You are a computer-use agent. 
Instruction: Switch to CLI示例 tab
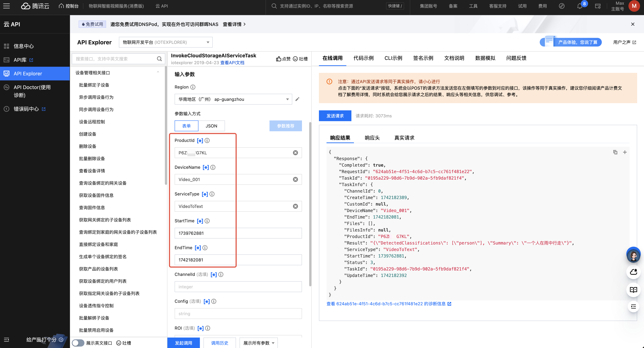[393, 58]
